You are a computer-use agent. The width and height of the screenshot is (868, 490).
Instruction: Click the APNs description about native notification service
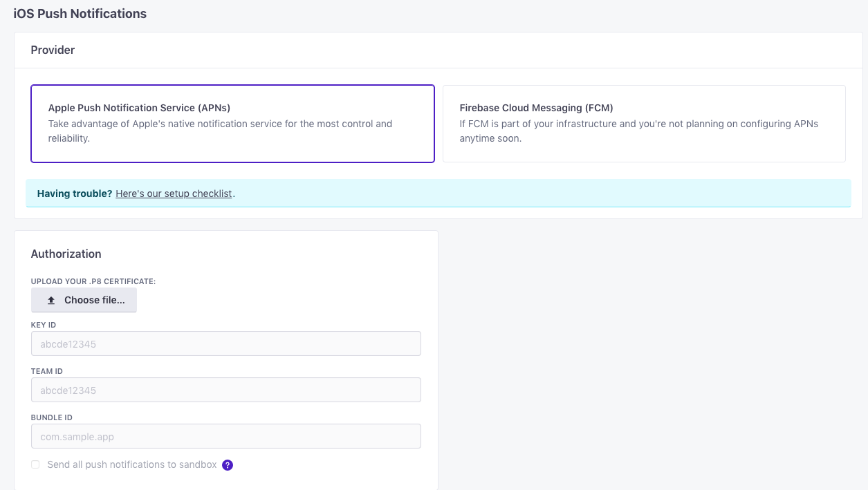pyautogui.click(x=220, y=131)
